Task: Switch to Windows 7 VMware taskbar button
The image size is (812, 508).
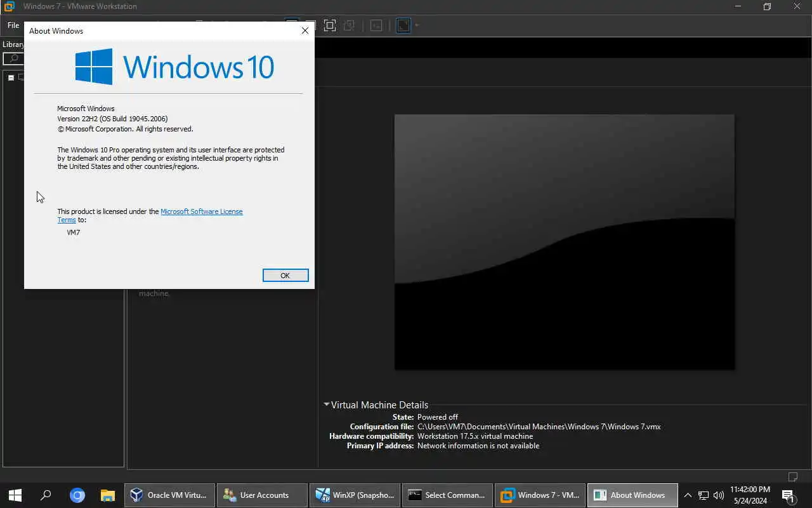Action: (540, 495)
